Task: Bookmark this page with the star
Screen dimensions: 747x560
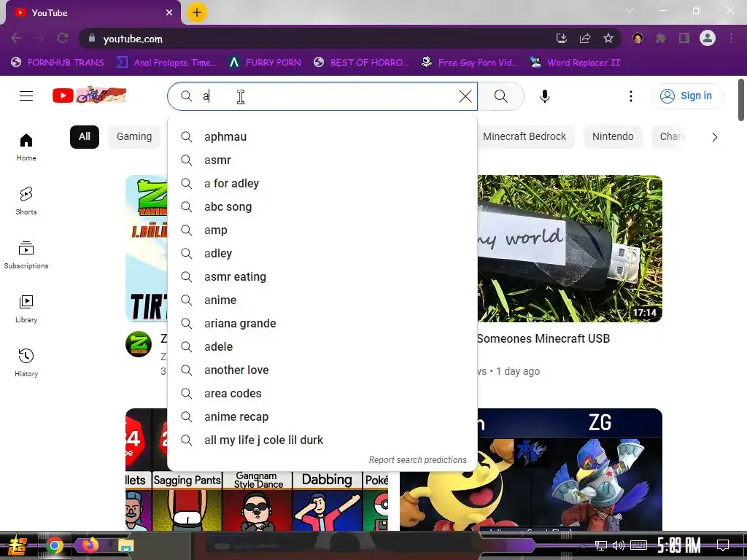Action: pyautogui.click(x=608, y=39)
